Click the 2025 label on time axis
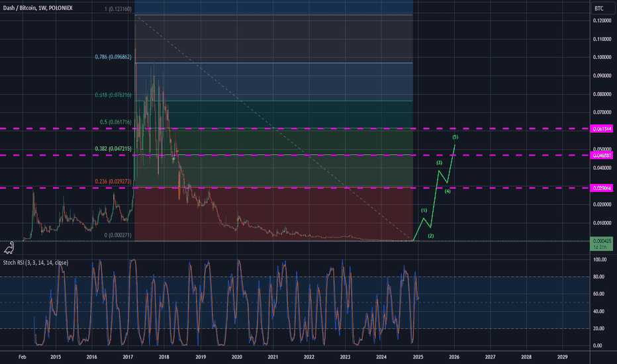 418,357
